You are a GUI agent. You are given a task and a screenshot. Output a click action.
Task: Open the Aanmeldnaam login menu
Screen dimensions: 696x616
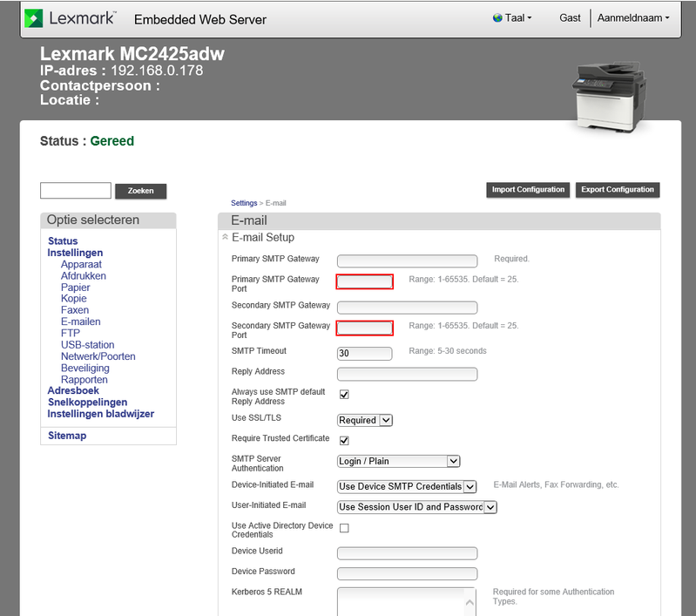(633, 17)
